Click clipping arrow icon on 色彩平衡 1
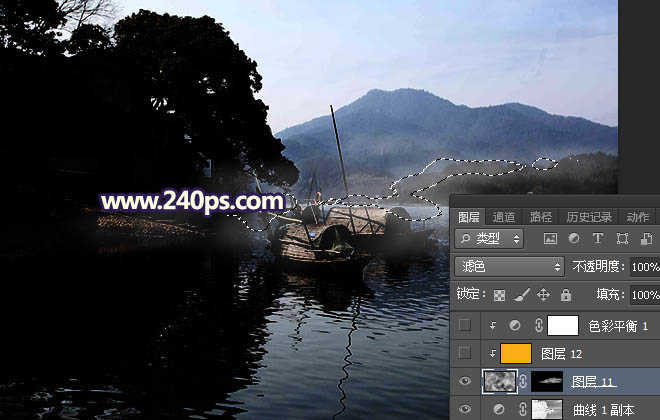Viewport: 660px width, 420px height. pos(492,325)
